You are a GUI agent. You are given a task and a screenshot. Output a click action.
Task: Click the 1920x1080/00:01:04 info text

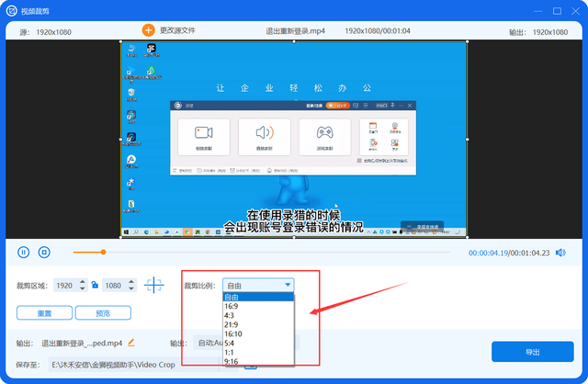(x=378, y=31)
